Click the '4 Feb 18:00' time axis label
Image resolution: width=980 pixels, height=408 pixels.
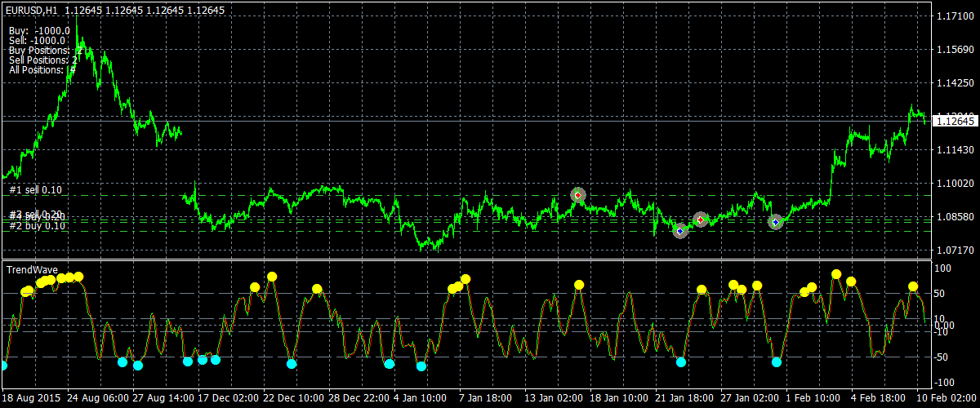879,398
